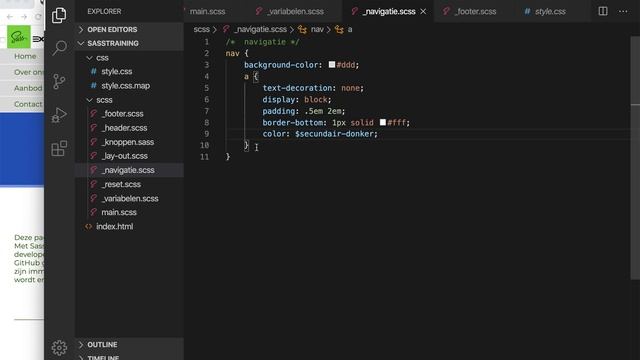
Task: Click the navigatie comment on line 1
Action: [262, 42]
